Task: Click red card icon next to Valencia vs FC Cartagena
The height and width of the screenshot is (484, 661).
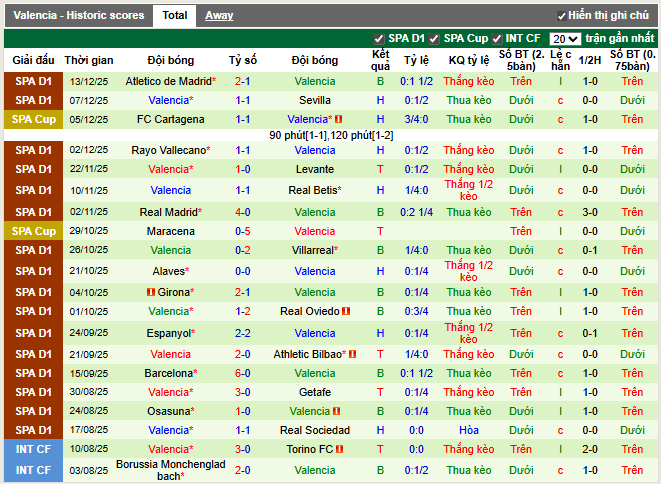Action: tap(339, 119)
